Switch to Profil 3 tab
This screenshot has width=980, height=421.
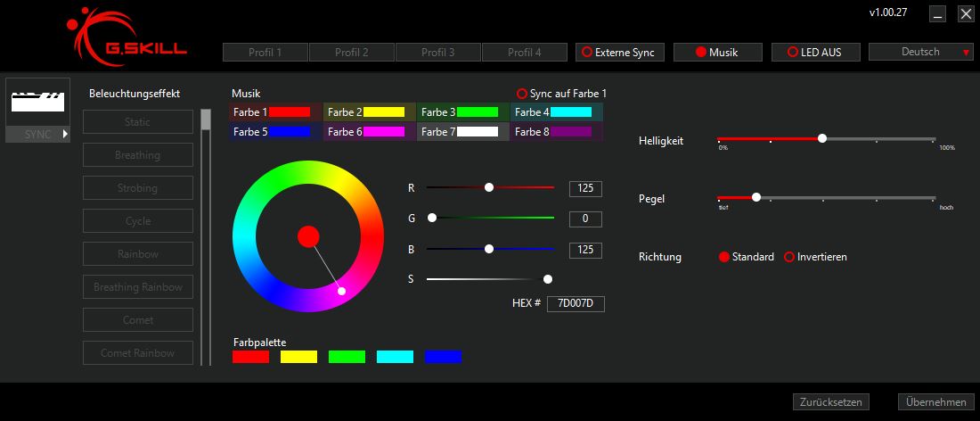pos(437,53)
